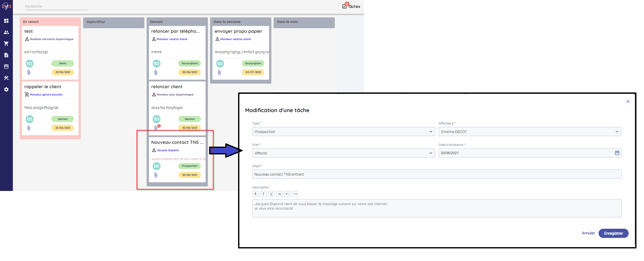Open the calendar picker for Date d'échéance
The width and height of the screenshot is (644, 261).
[617, 153]
